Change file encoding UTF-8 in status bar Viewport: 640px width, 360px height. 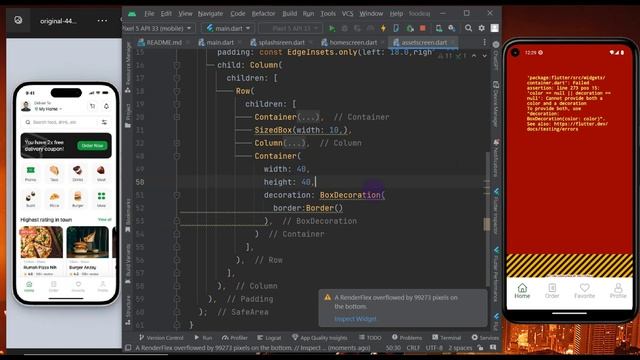[434, 348]
